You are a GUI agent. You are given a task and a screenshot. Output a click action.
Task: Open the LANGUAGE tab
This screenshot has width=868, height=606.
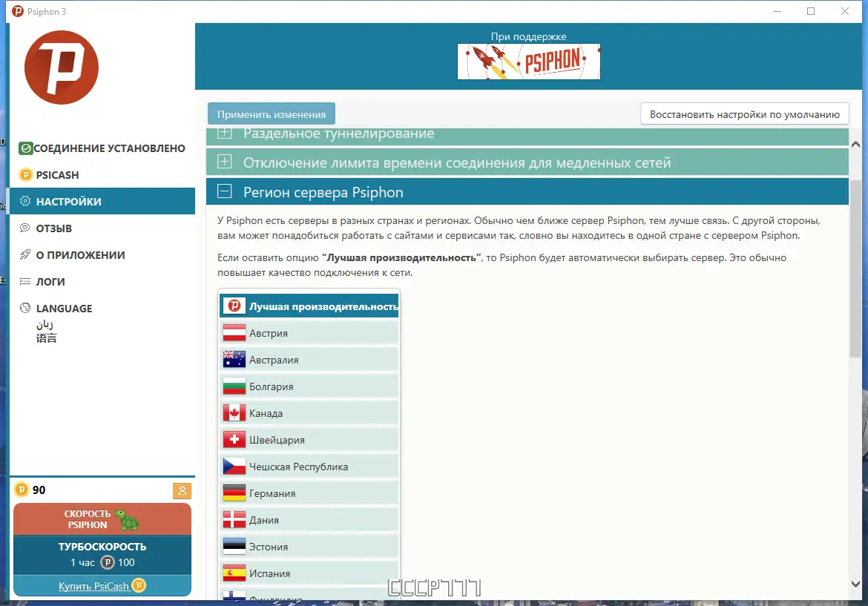click(x=102, y=321)
